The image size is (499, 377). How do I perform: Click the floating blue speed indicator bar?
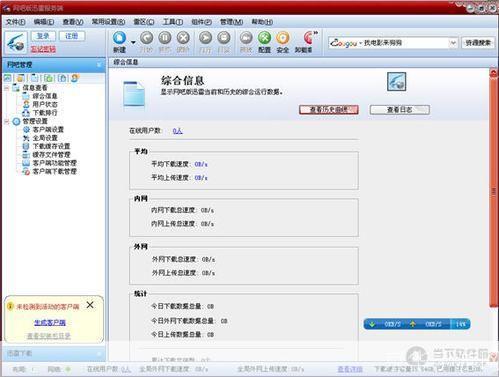pyautogui.click(x=417, y=324)
